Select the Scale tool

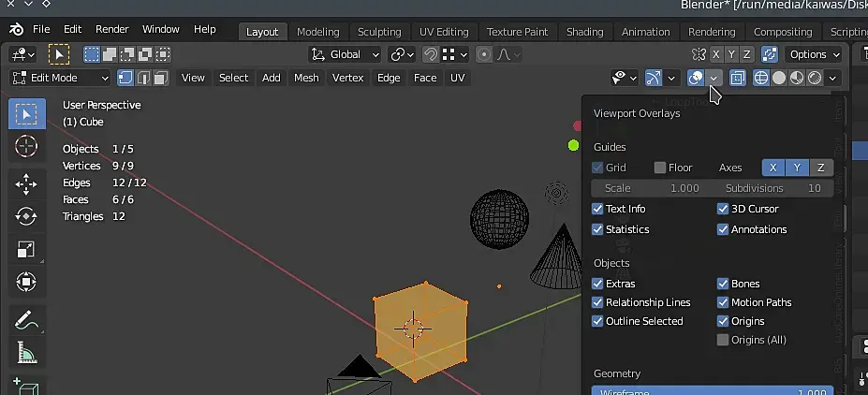point(26,250)
